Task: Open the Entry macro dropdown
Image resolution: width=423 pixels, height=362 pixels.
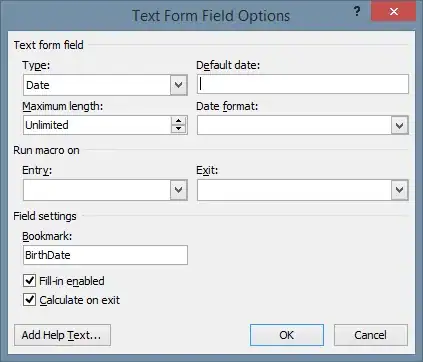Action: (x=179, y=190)
